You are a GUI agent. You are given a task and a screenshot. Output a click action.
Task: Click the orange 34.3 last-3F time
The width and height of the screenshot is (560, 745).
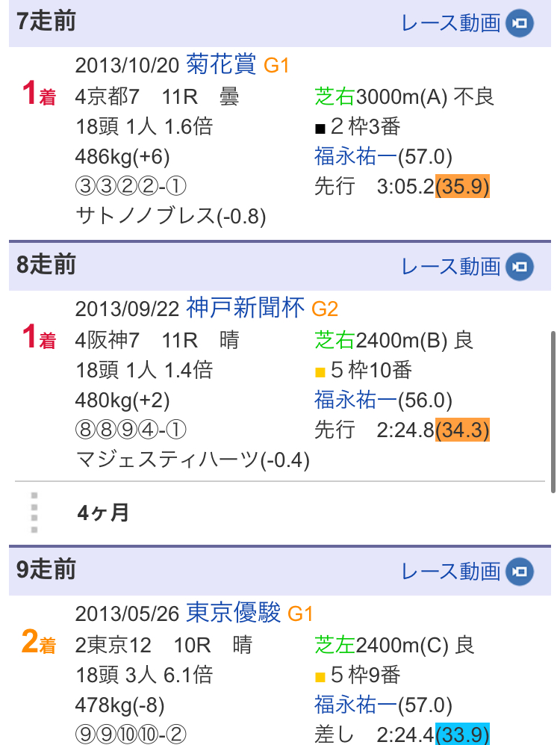[462, 430]
